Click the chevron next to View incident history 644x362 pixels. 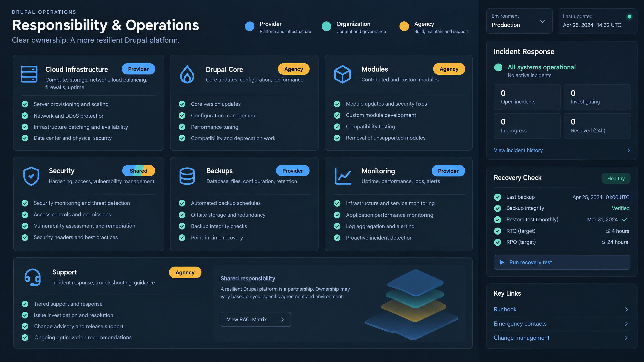pyautogui.click(x=629, y=150)
